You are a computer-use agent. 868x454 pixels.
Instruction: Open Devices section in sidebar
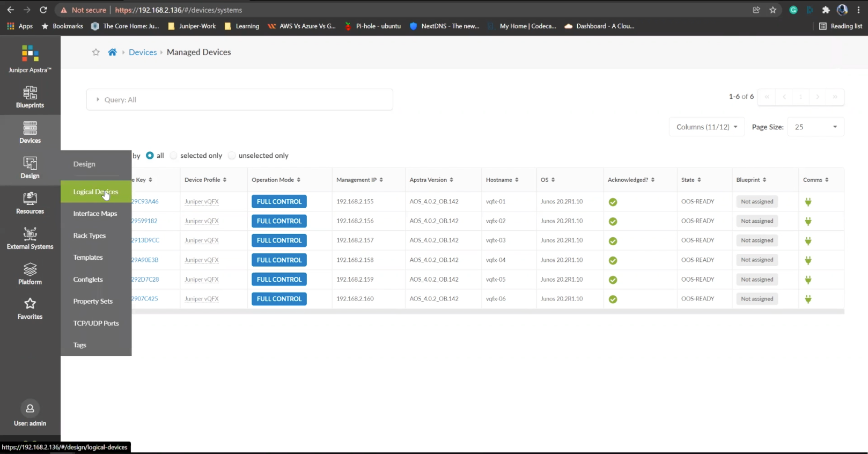pyautogui.click(x=30, y=133)
